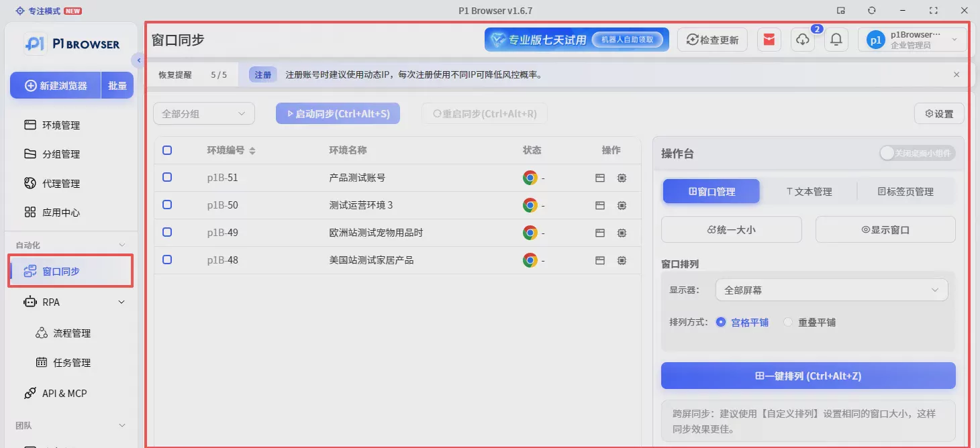Click the 显示窗口 button
This screenshot has height=448, width=980.
[x=885, y=229]
